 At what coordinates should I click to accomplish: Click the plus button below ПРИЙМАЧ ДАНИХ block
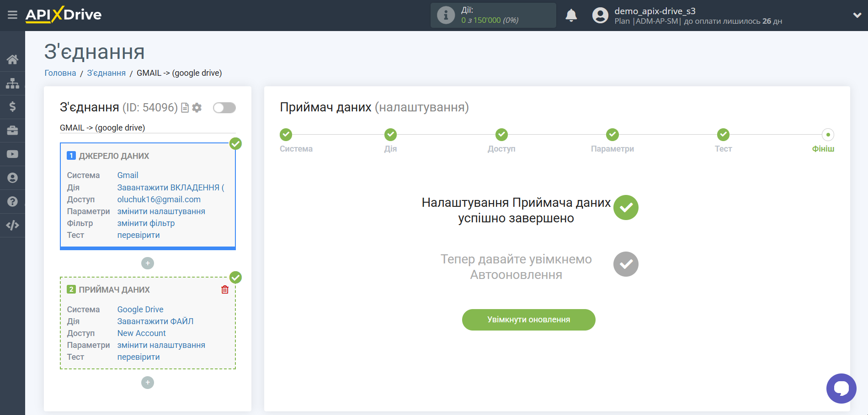(148, 383)
